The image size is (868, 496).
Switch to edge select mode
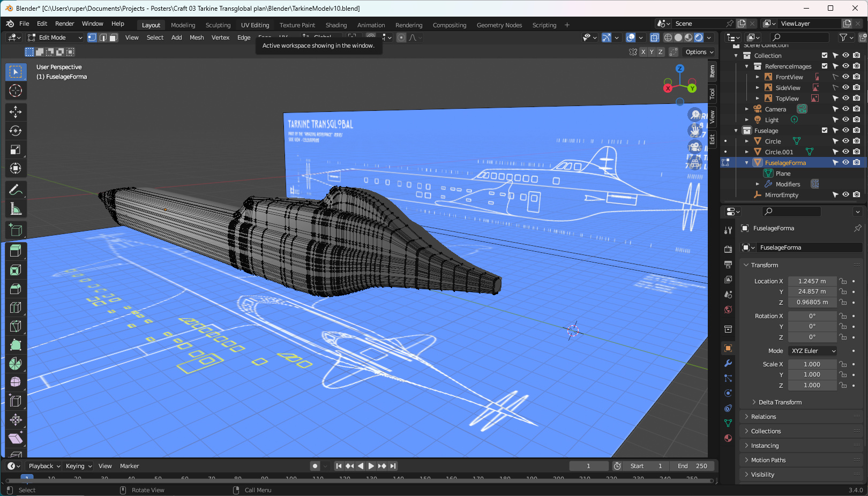tap(103, 37)
